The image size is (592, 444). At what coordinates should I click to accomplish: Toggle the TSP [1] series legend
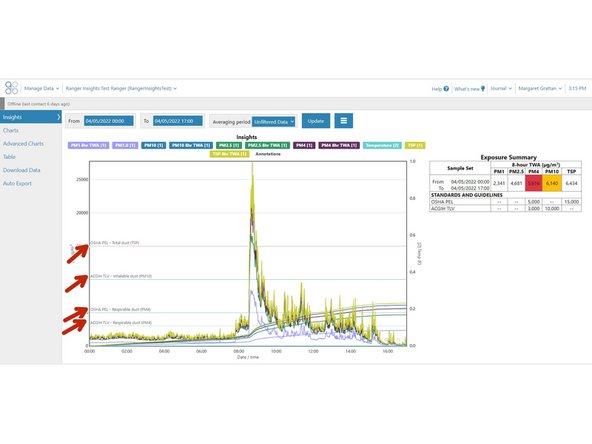point(415,145)
